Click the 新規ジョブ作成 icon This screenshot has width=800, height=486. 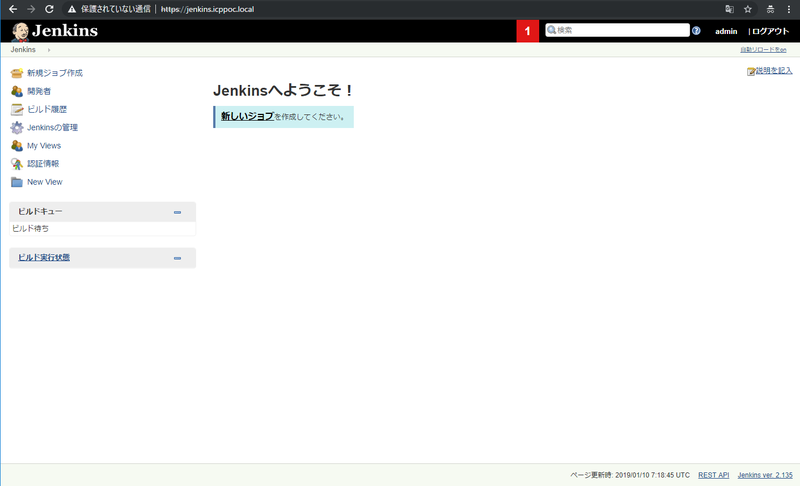[17, 73]
